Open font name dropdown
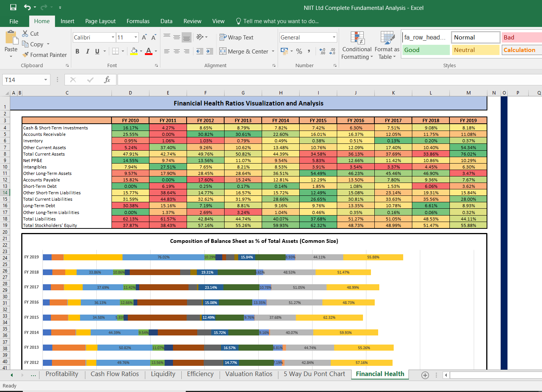The height and width of the screenshot is (392, 542). click(x=113, y=37)
